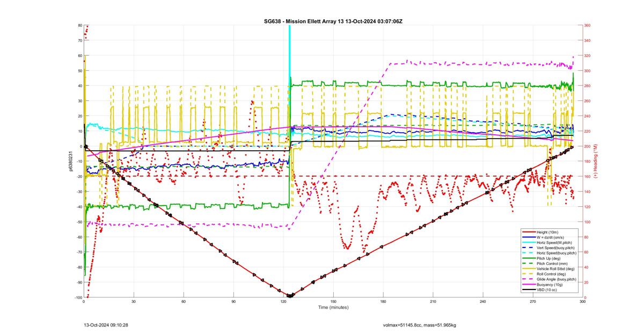644x334 pixels.
Task: Click the right axis tick label '360'
Action: 588,25
